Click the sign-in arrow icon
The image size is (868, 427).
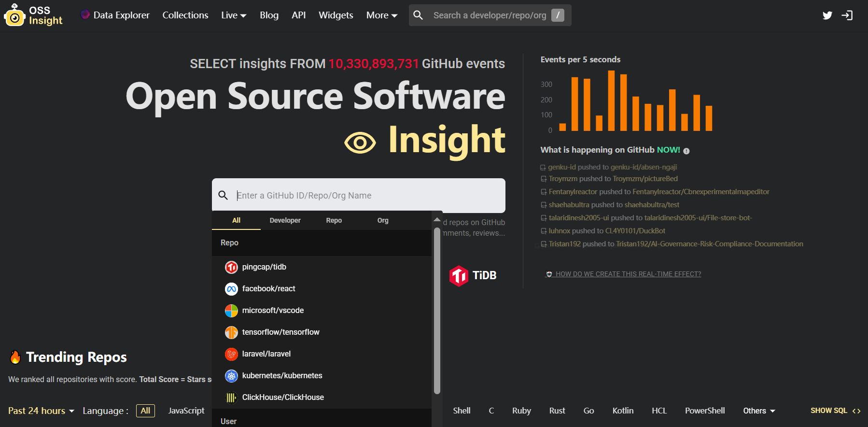point(847,15)
